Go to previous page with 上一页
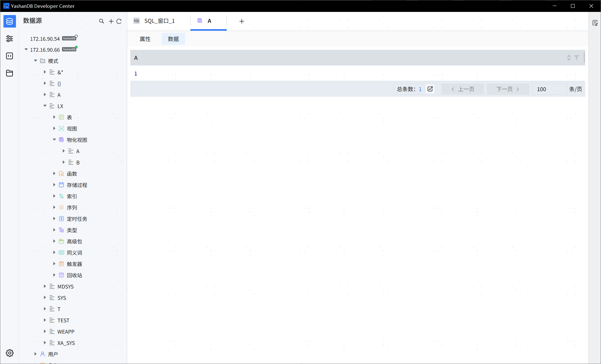601x364 pixels. pyautogui.click(x=463, y=89)
